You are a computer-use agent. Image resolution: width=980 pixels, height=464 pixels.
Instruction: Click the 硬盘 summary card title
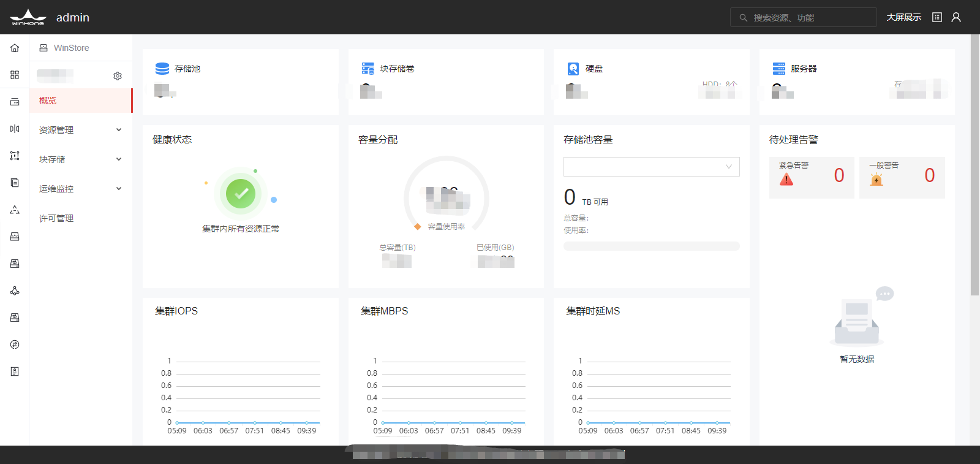594,69
